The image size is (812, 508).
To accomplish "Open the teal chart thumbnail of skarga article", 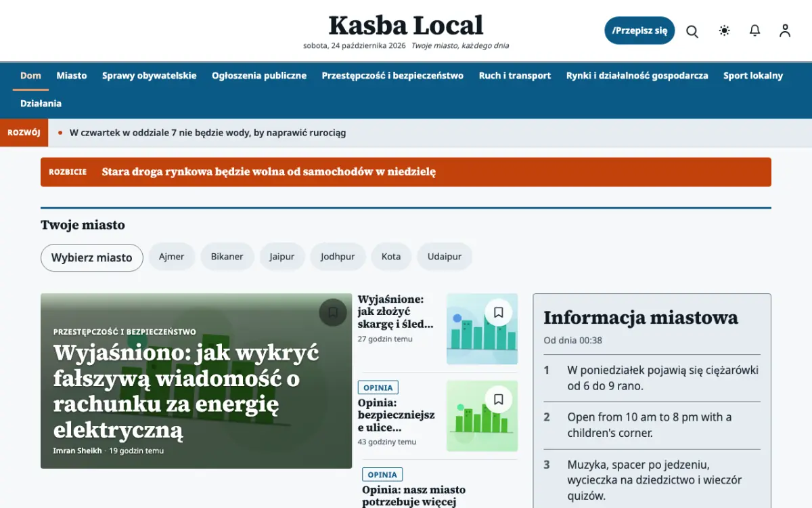I will (x=482, y=329).
